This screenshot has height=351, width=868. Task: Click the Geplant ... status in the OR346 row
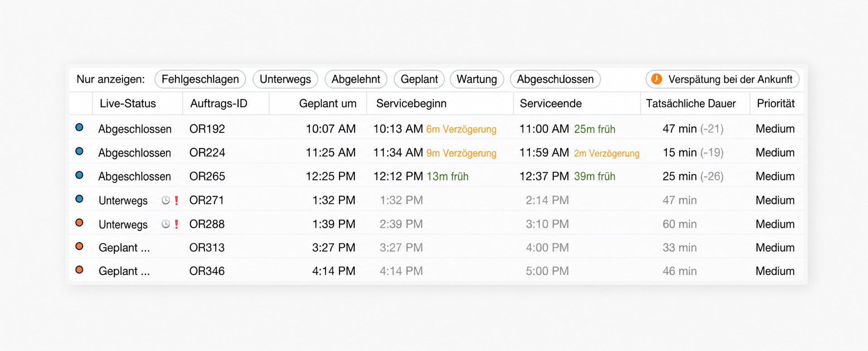tap(124, 271)
